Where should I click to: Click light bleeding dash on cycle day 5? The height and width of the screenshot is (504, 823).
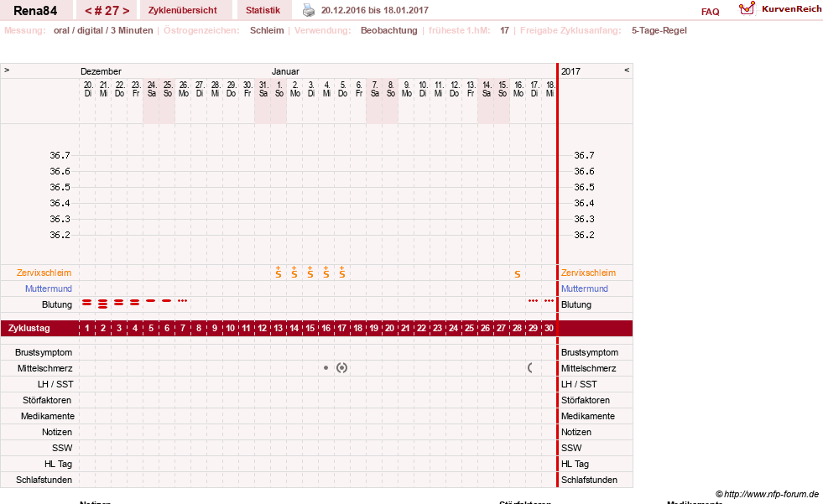point(151,300)
